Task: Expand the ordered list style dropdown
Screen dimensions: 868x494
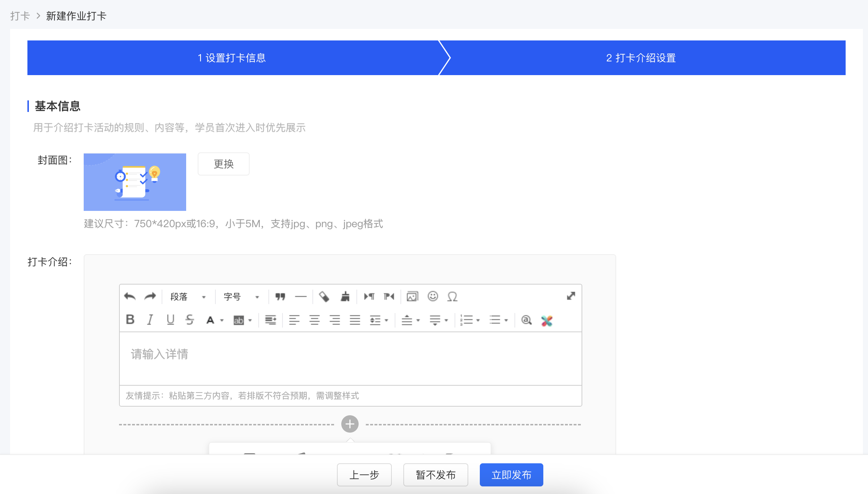Action: [x=478, y=320]
